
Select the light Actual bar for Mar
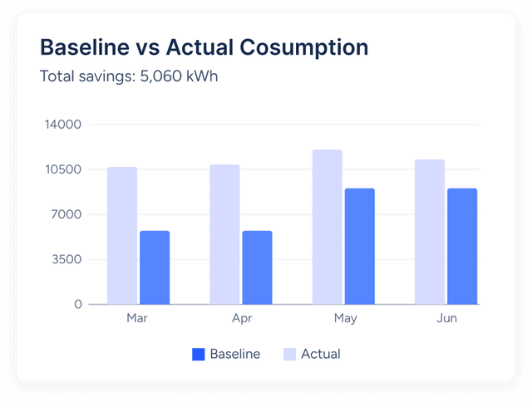122,236
